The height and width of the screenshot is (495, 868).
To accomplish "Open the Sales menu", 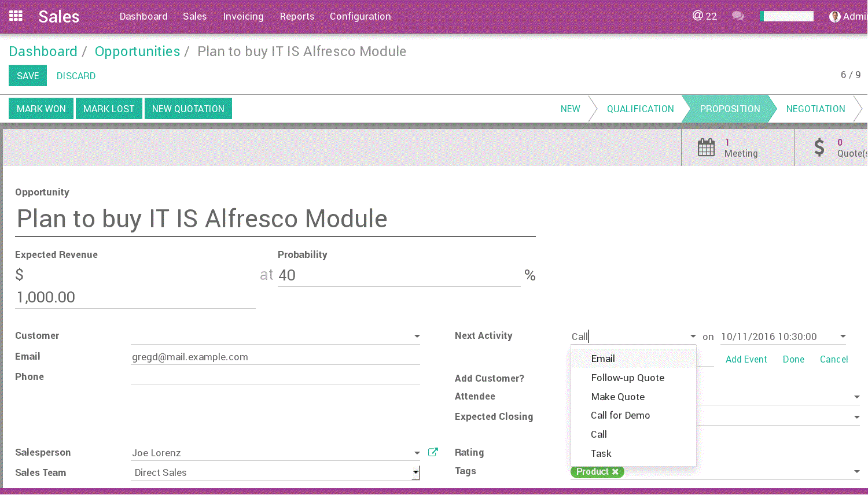I will point(194,16).
